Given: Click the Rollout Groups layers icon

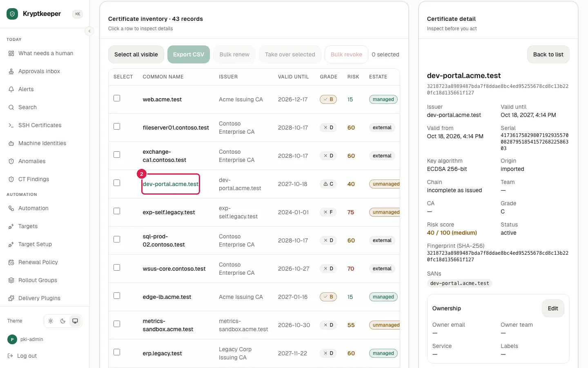Looking at the screenshot, I should (11, 280).
